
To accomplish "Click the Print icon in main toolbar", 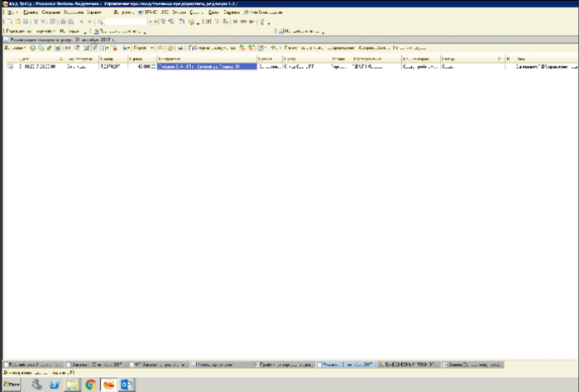I will [x=64, y=22].
